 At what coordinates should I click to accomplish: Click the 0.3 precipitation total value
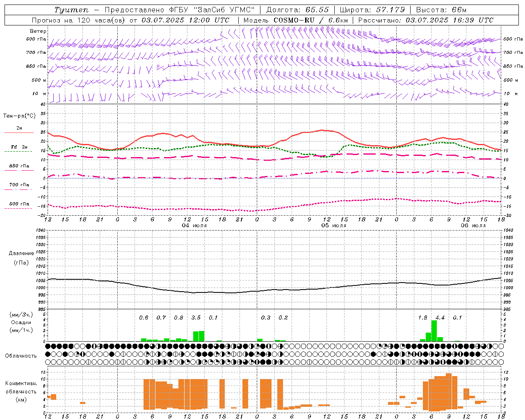[x=266, y=317]
